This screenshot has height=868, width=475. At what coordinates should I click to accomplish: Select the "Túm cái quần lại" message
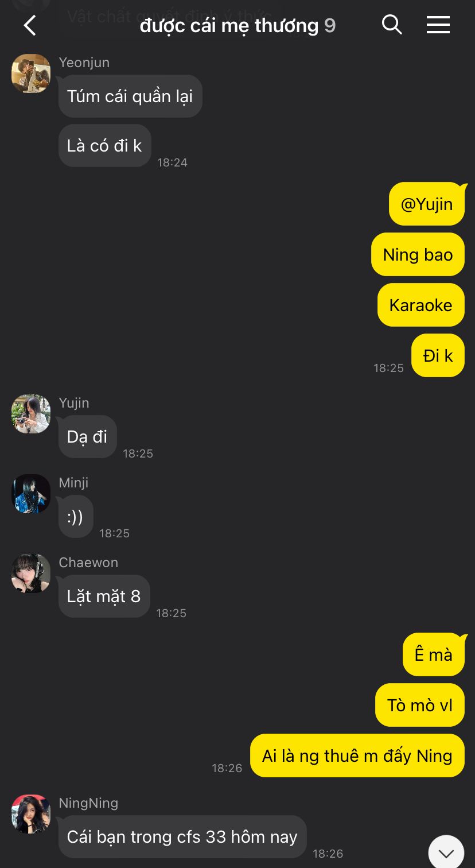point(130,96)
